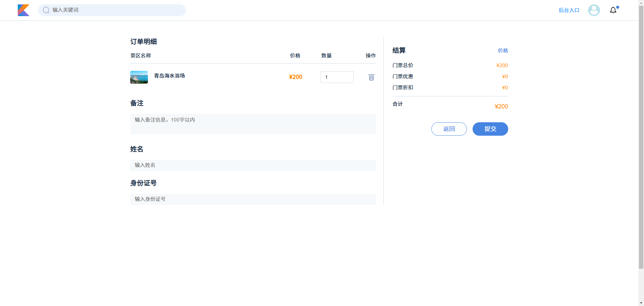Open the notification bell

613,10
